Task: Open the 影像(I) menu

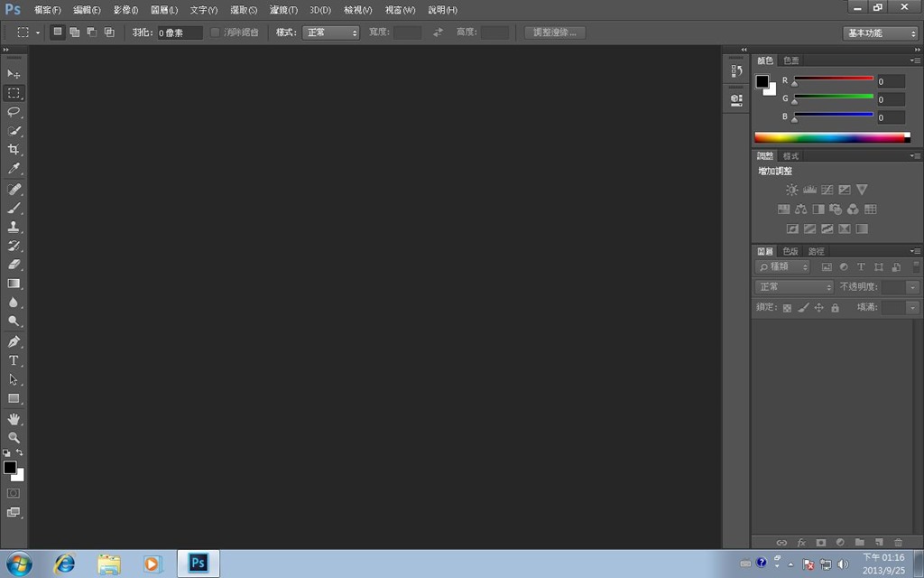Action: coord(125,10)
